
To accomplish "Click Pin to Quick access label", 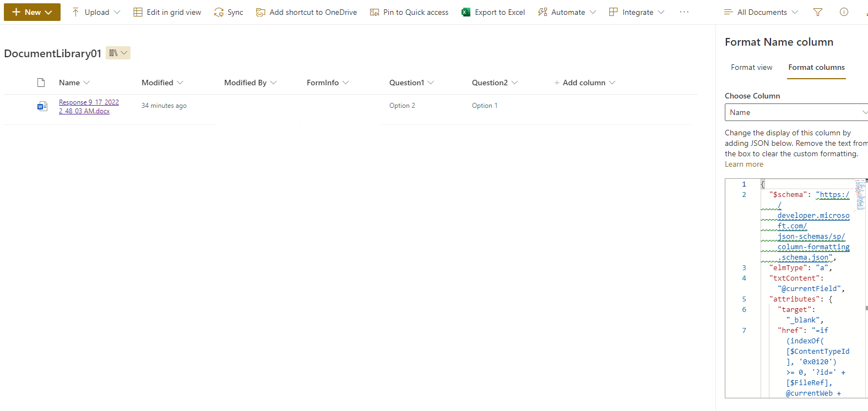I will [416, 12].
